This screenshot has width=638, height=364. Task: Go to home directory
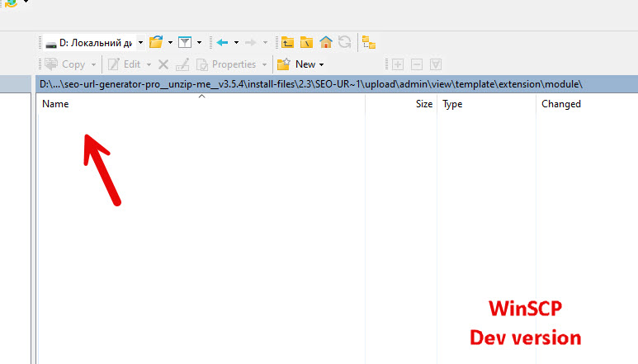coord(326,42)
